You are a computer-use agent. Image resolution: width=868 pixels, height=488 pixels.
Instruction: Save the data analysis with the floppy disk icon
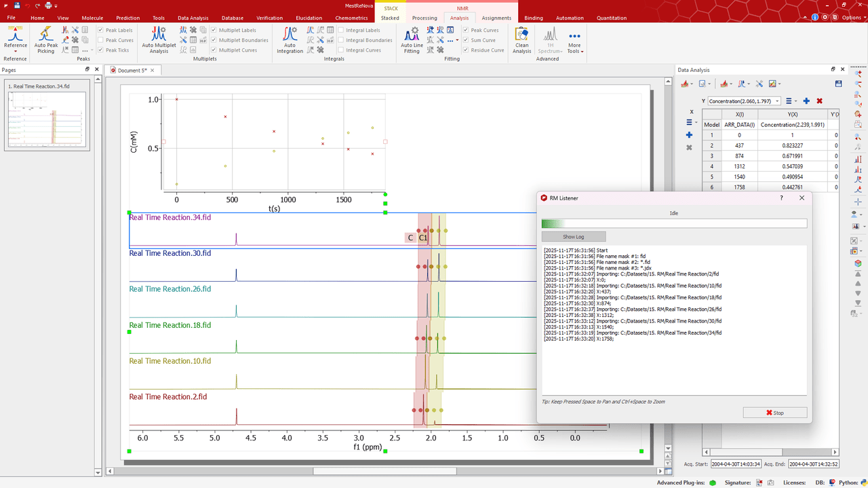point(839,83)
